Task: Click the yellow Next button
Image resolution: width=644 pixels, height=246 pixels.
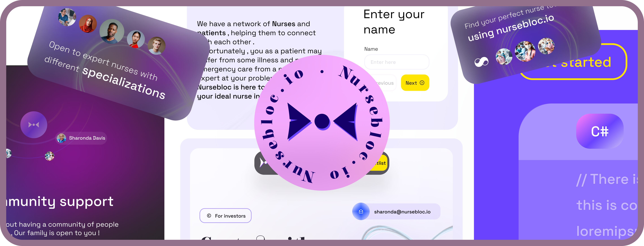Action: point(415,83)
